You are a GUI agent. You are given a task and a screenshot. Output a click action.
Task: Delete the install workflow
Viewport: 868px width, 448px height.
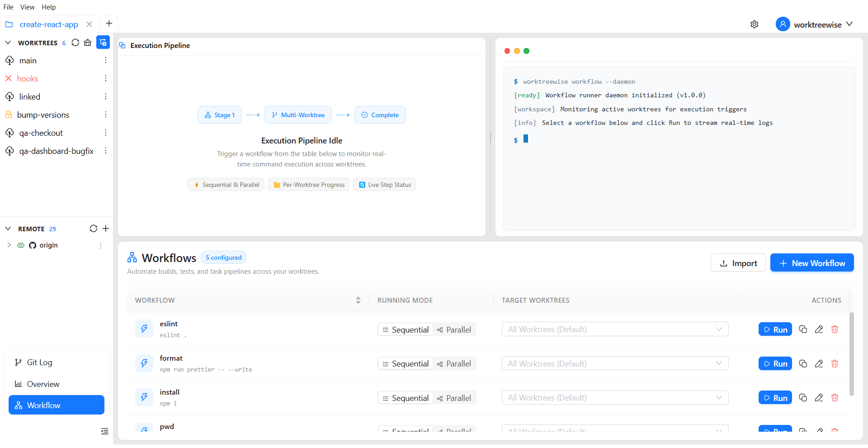pos(835,398)
